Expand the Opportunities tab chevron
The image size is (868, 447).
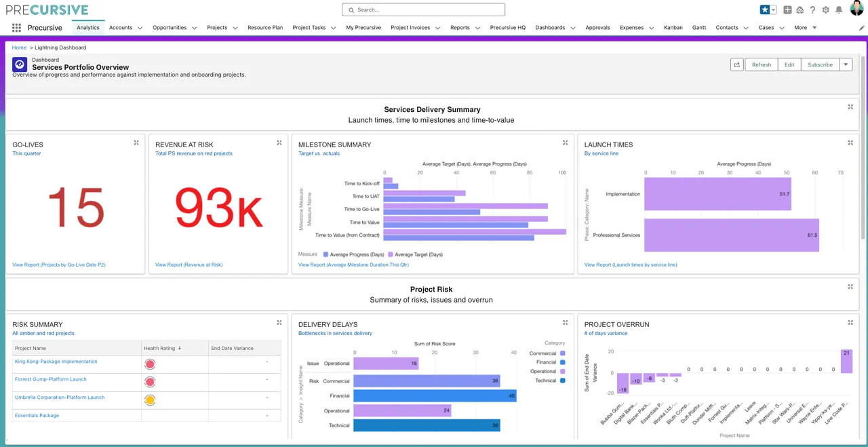click(194, 28)
